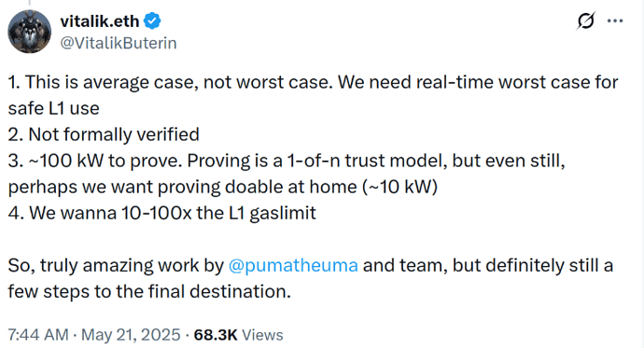Image resolution: width=644 pixels, height=348 pixels.
Task: Click the 'few steps to the final destination' line
Action: click(x=149, y=292)
